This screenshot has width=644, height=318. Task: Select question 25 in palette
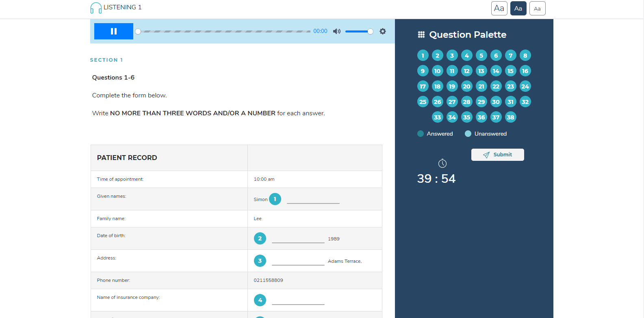click(x=423, y=102)
